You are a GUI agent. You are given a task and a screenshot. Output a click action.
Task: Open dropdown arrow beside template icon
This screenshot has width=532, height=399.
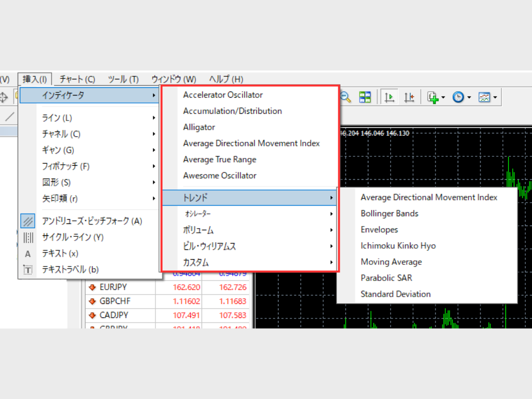coord(495,98)
